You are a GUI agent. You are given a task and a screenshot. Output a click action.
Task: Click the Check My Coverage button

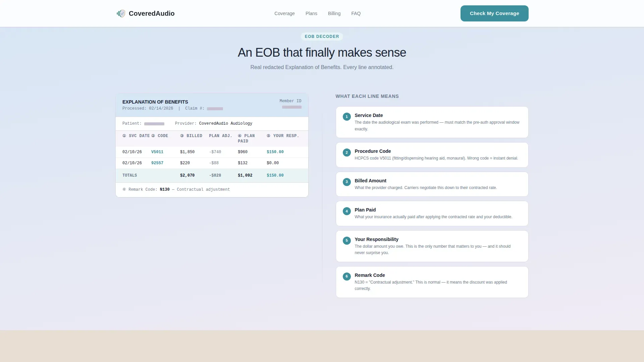tap(494, 13)
